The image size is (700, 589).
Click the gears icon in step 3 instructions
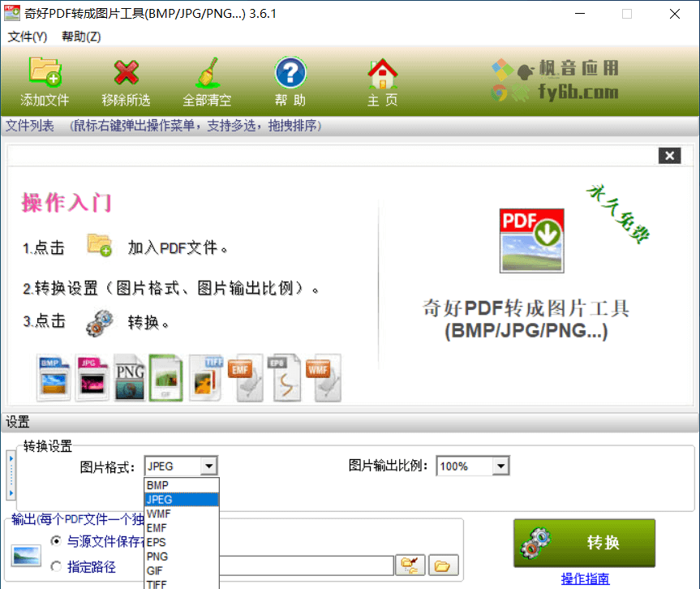coord(99,322)
